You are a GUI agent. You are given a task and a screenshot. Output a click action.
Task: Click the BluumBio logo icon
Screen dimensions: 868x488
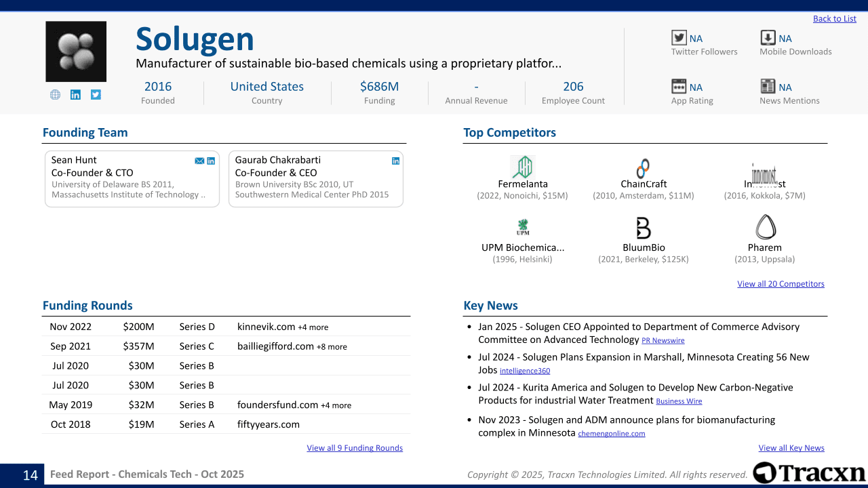644,228
